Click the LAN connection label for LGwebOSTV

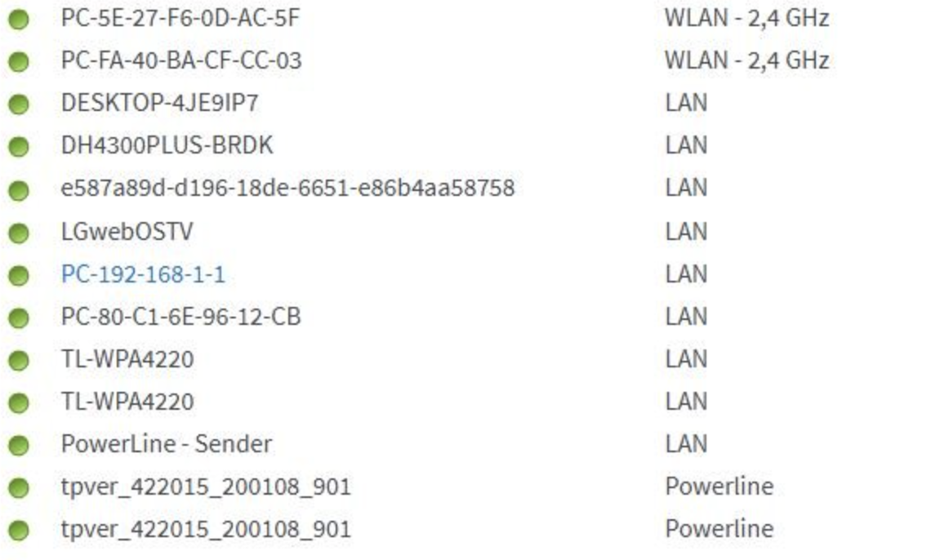point(686,232)
